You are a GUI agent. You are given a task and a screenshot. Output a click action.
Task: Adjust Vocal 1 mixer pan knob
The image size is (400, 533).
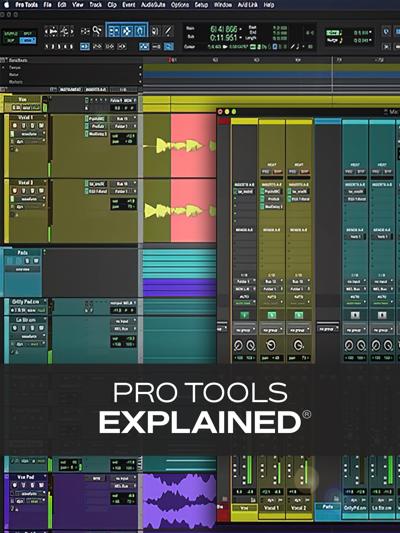point(271,345)
